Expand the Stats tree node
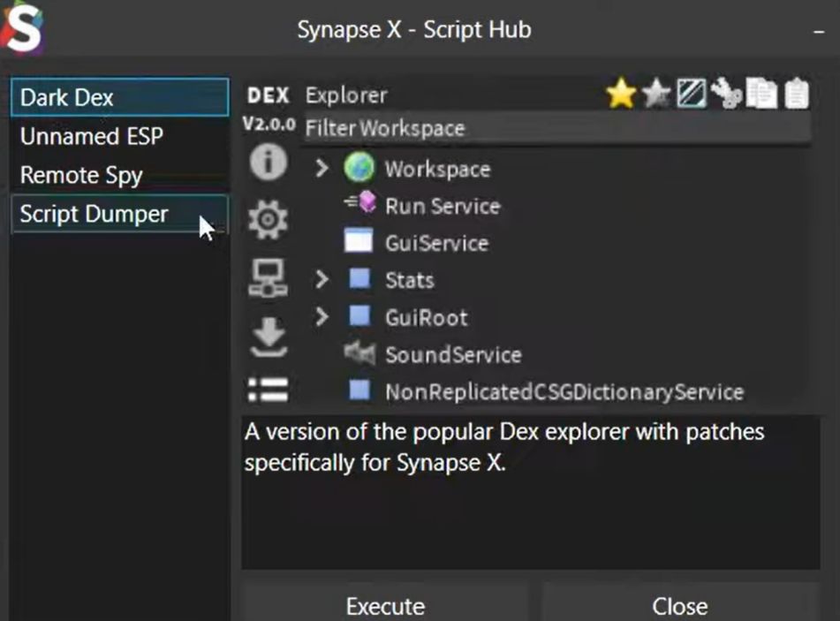840x621 pixels. (322, 280)
